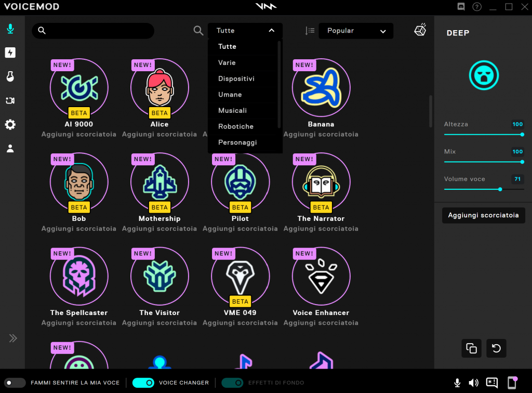Select the VME 049 voice icon
This screenshot has width=532, height=393.
(x=240, y=276)
